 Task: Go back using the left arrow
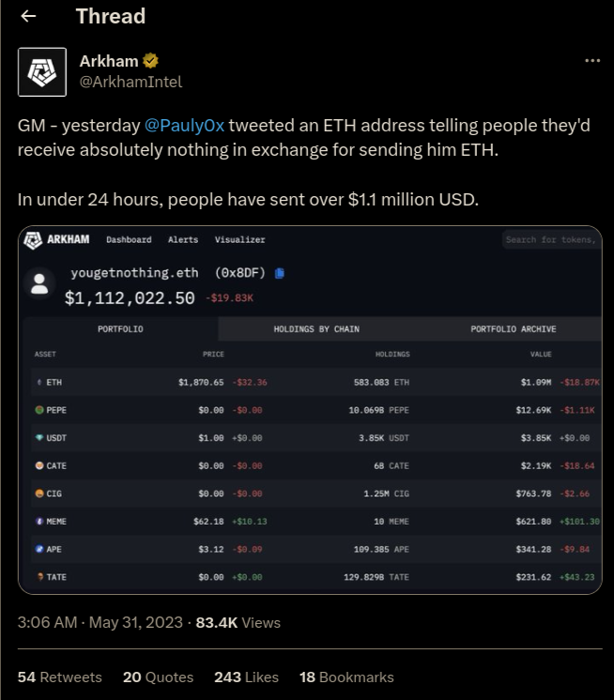(x=28, y=17)
